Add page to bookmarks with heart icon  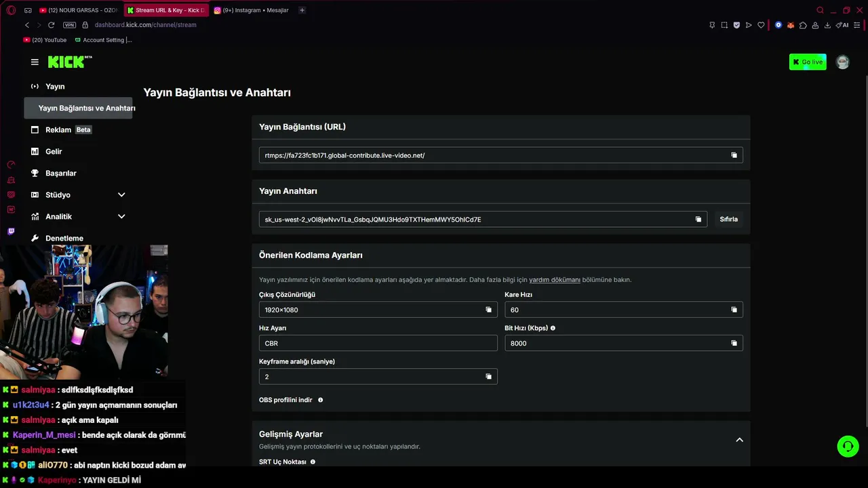click(x=761, y=25)
